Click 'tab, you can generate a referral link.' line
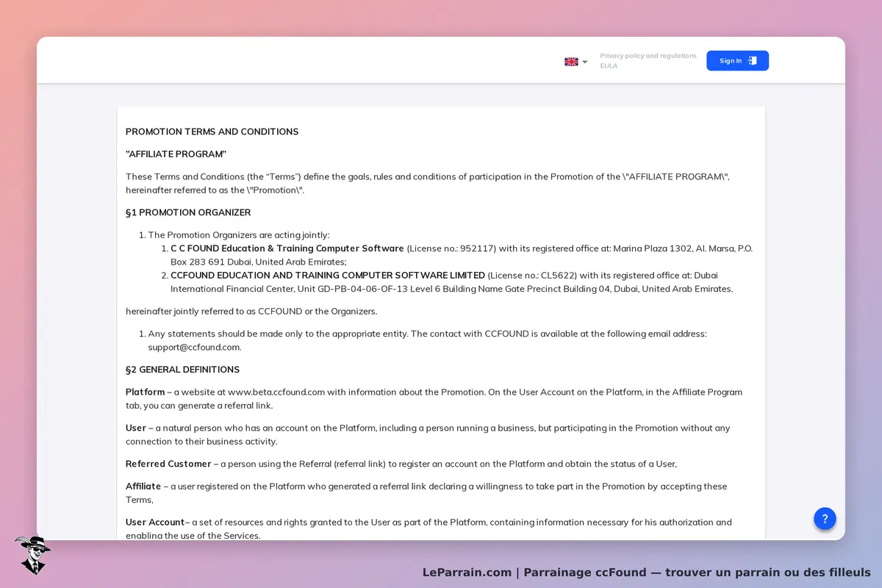This screenshot has width=882, height=588. click(x=199, y=406)
